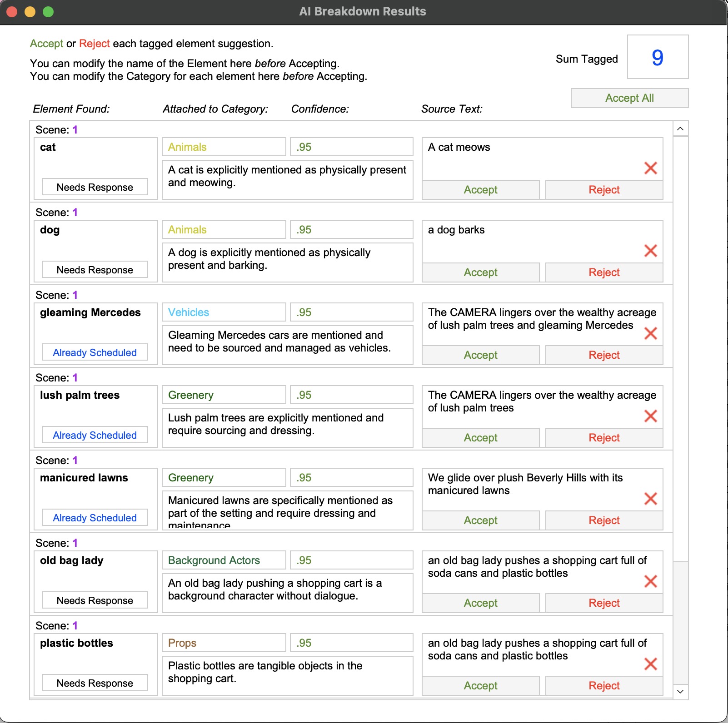Click the source text mentioning Beverly Hills
Viewport: 728px width, 723px height.
point(525,484)
